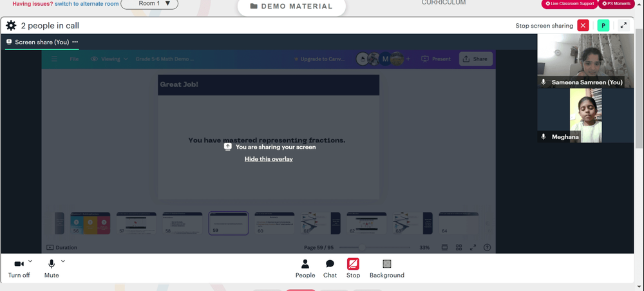Open the File menu in Canva

pyautogui.click(x=74, y=59)
